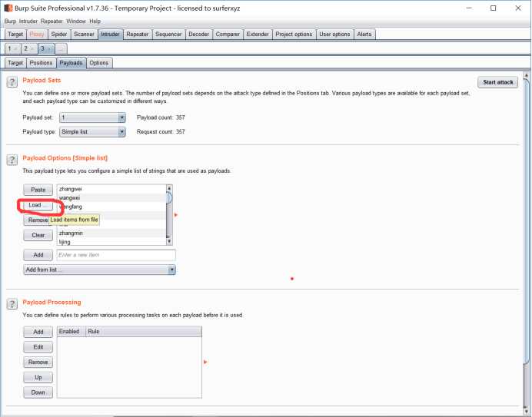Click the Enter a new item field
Screen dimensions: 532x417
tap(116, 255)
